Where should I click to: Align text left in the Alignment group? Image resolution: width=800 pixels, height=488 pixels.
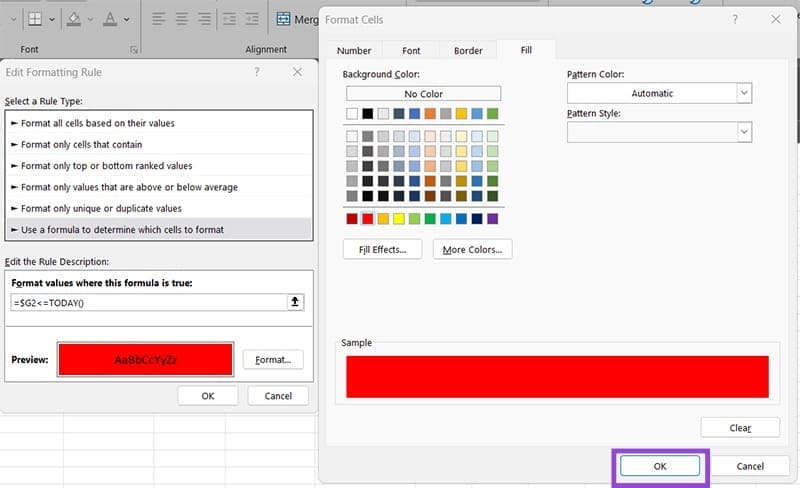pyautogui.click(x=160, y=19)
